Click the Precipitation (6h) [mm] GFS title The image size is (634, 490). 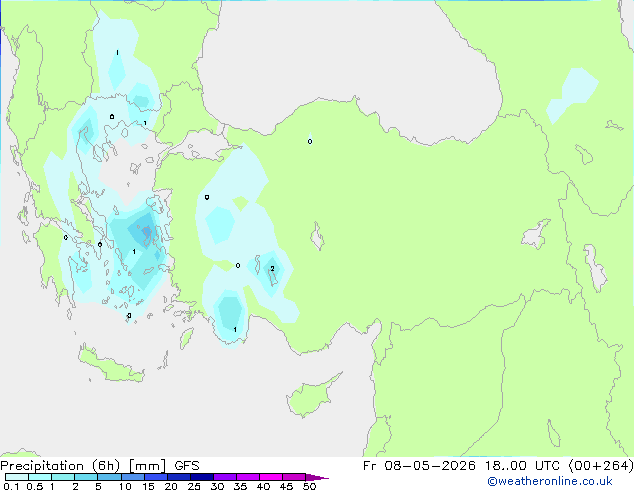[x=100, y=466]
